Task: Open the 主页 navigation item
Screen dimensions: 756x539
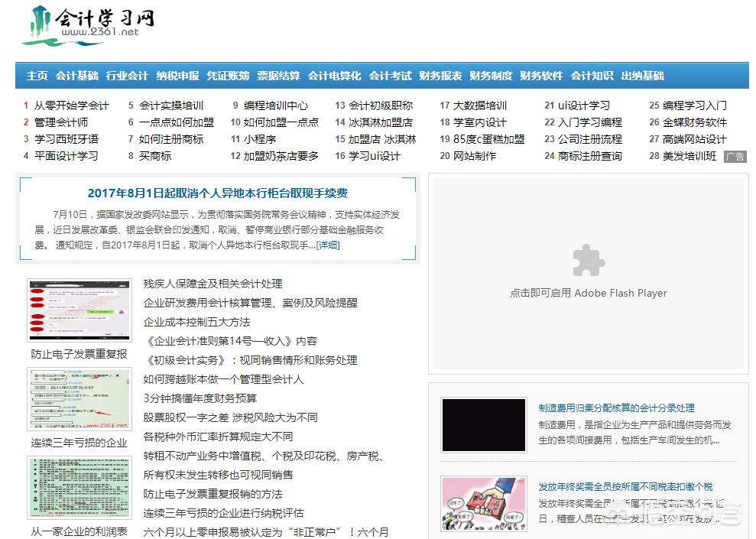Action: click(x=37, y=76)
